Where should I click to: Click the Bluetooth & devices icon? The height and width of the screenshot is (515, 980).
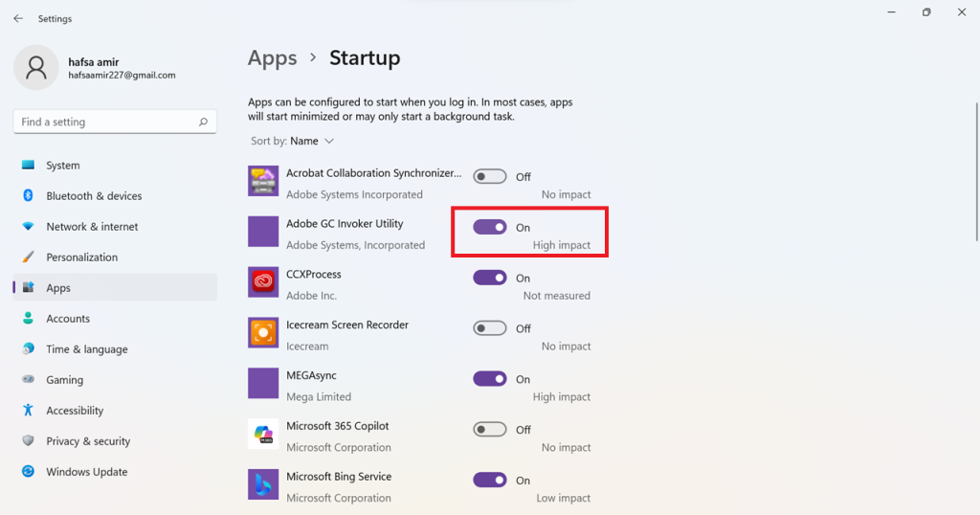coord(28,195)
